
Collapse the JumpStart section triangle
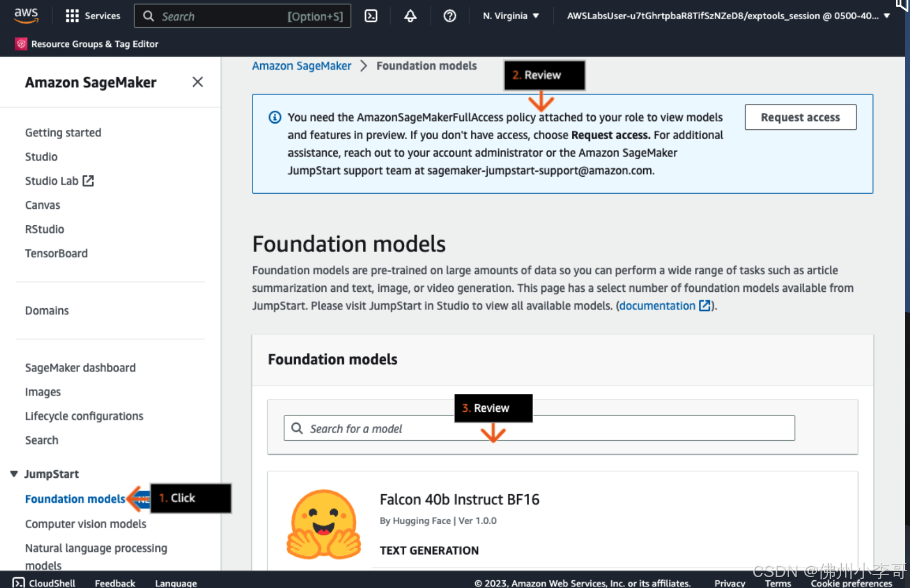(14, 473)
